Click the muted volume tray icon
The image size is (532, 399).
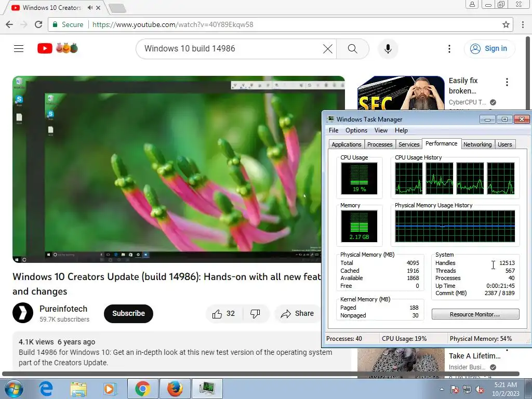point(480,389)
